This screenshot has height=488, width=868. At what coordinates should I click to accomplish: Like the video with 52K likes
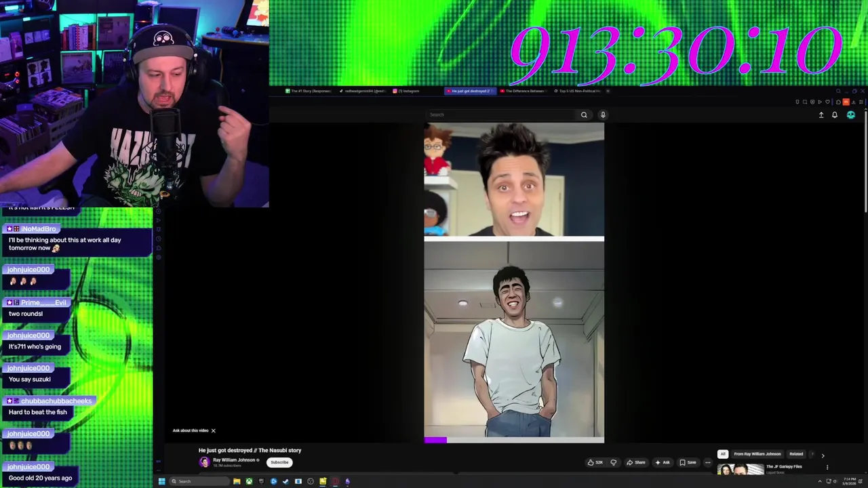595,462
